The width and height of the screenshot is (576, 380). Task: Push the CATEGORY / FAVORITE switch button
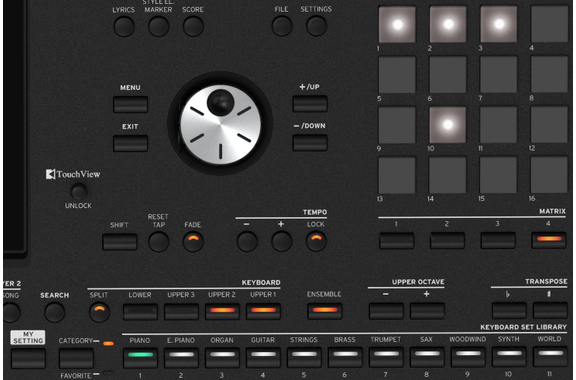click(x=76, y=358)
